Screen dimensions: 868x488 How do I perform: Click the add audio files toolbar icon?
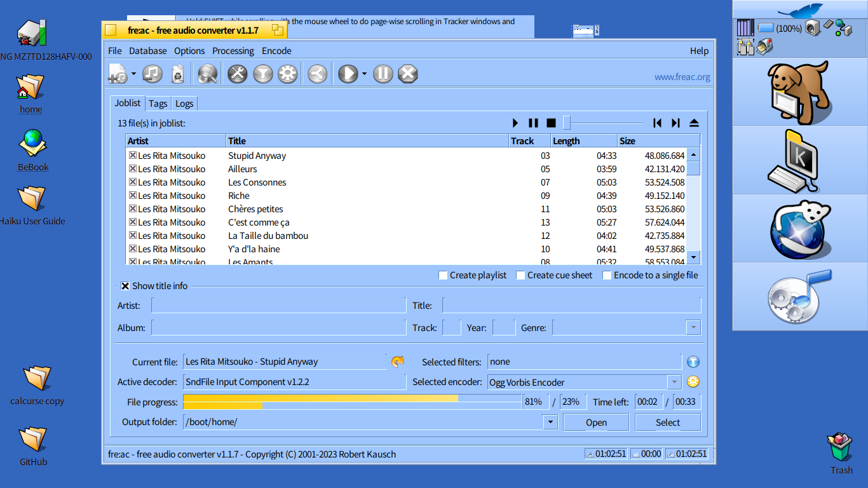pos(118,74)
